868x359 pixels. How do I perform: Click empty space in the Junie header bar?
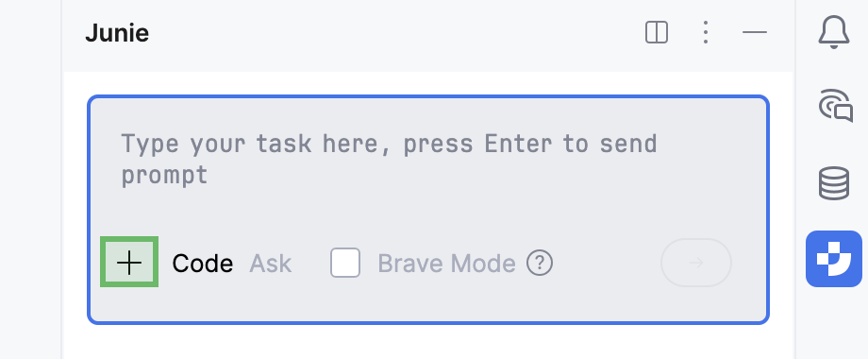pos(388,33)
